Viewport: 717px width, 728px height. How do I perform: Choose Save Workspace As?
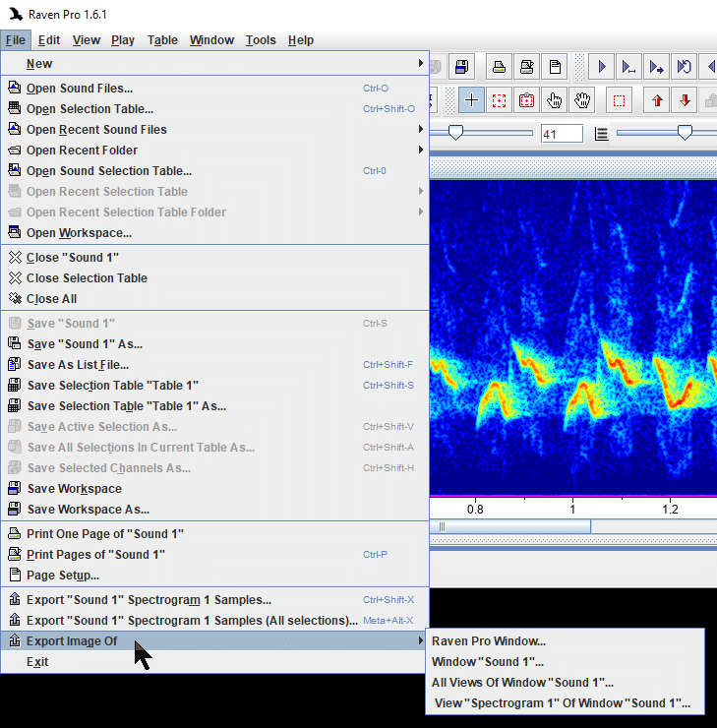tap(214, 510)
